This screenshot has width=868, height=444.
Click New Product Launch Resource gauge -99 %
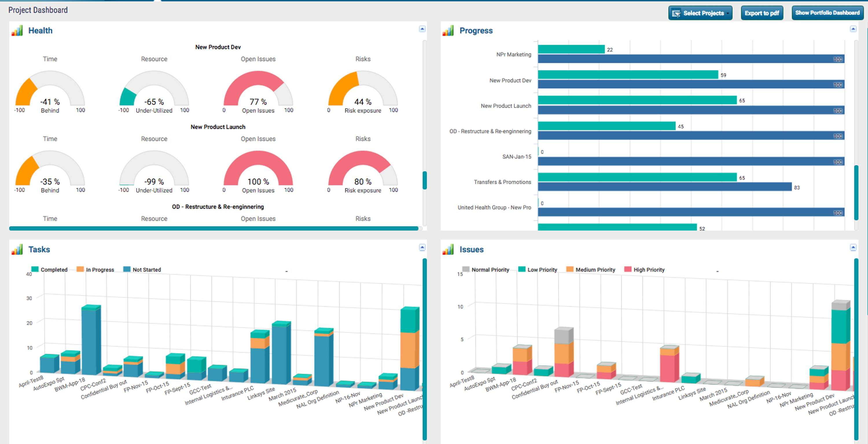[154, 168]
